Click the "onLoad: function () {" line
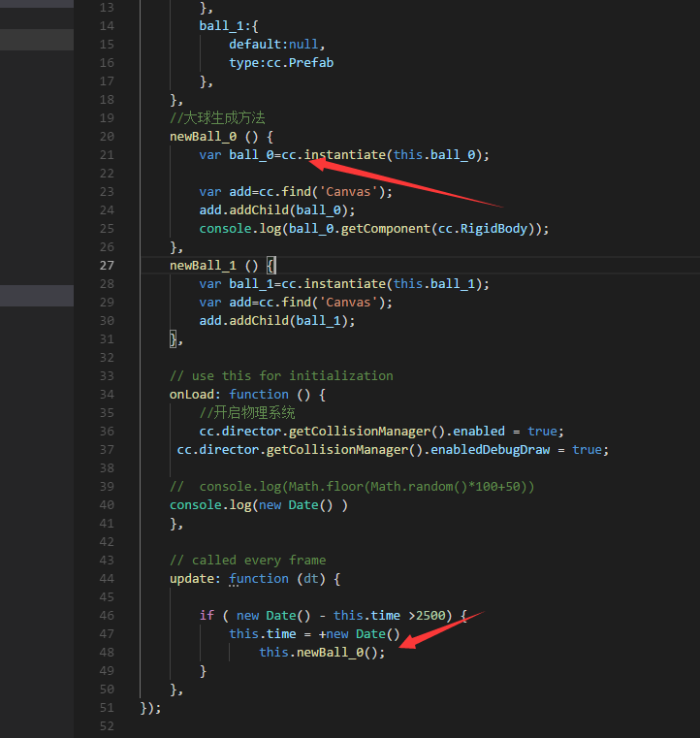This screenshot has height=738, width=700. (247, 395)
